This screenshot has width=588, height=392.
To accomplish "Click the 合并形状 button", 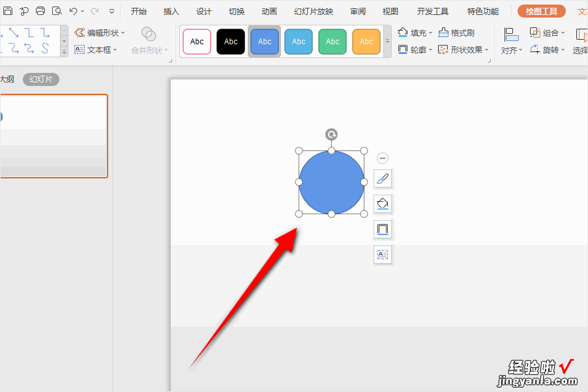I will click(x=149, y=40).
